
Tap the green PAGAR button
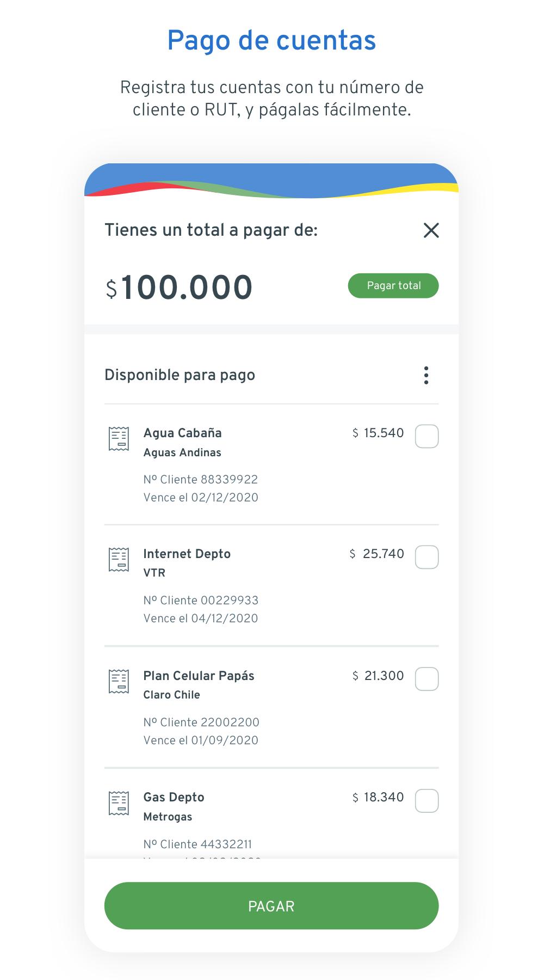coord(271,905)
